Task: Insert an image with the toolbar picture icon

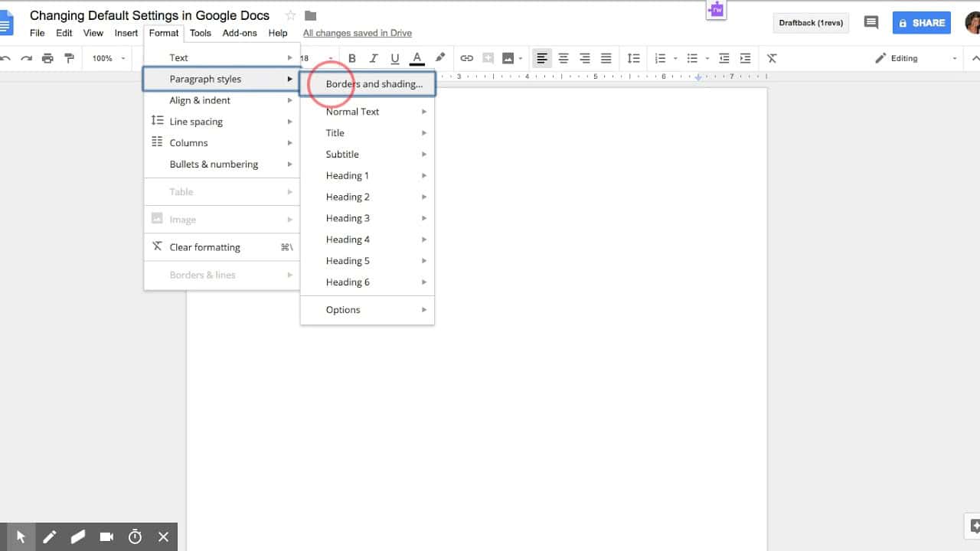Action: tap(508, 58)
